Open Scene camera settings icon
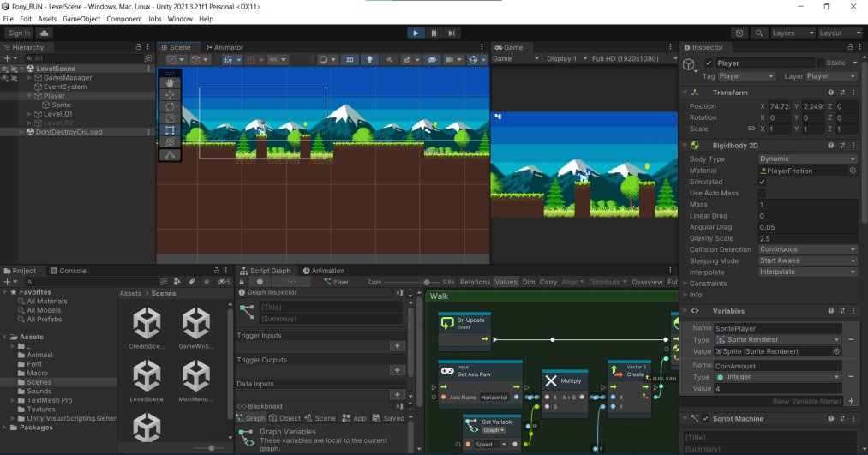 (x=450, y=59)
